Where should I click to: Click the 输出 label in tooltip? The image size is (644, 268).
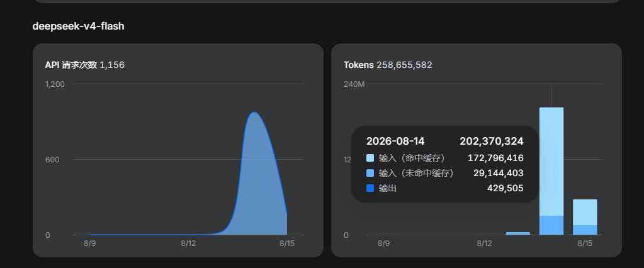pyautogui.click(x=387, y=188)
